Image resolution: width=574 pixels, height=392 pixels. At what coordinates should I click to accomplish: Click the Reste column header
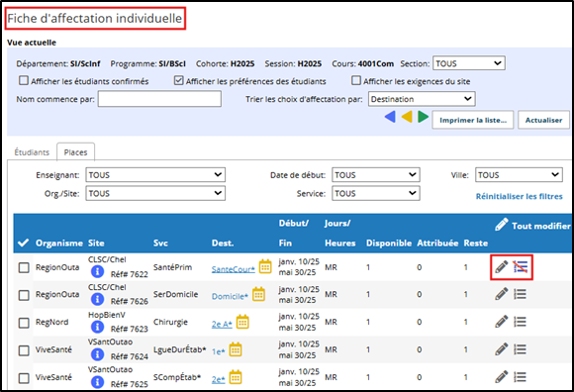476,244
